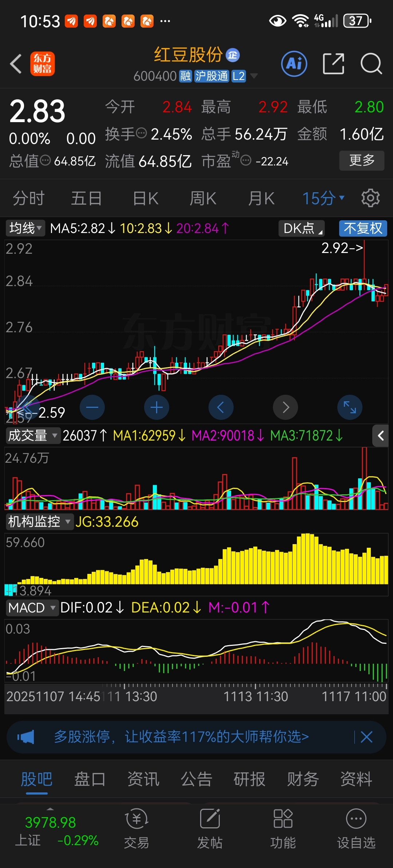The image size is (393, 868).
Task: Tap the 1113 11:30 time axis label
Action: pos(255,696)
